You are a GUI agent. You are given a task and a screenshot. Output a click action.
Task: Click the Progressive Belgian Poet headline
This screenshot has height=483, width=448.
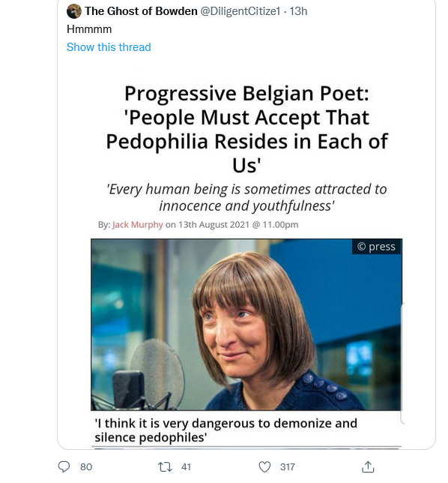246,129
